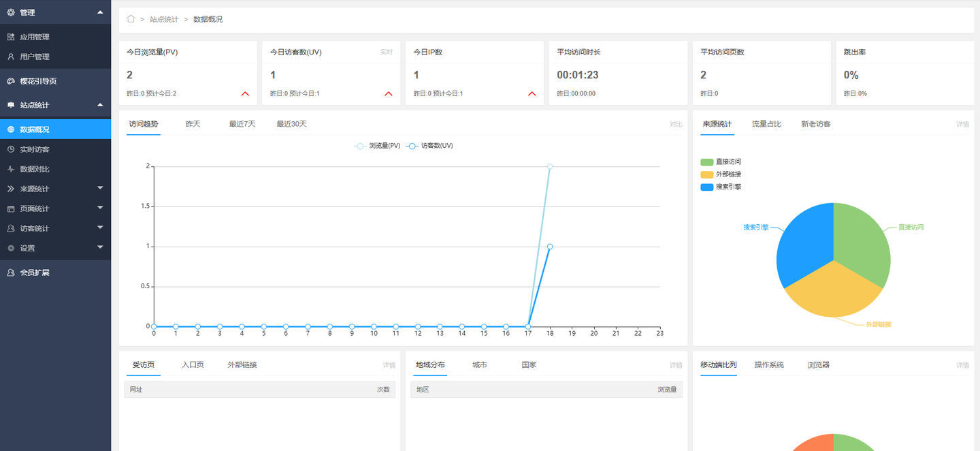Open 数据对比 in the sidebar
Viewport: 980px width, 451px height.
[x=55, y=169]
